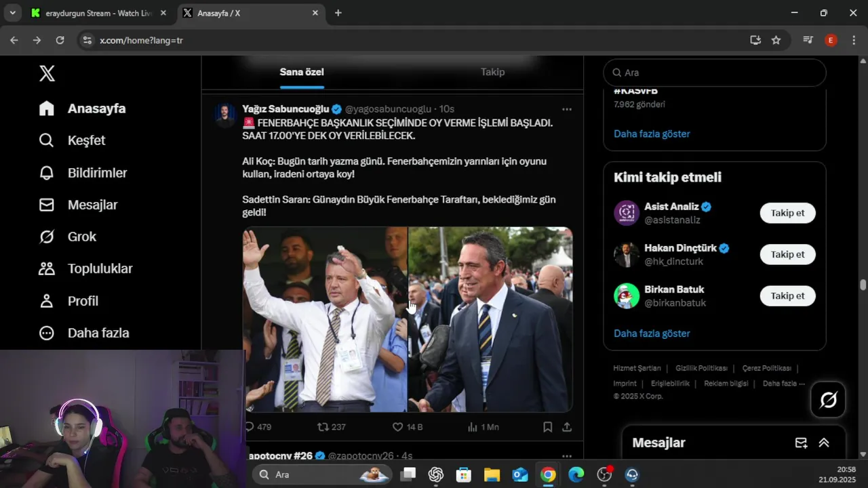Screen dimensions: 868x488
Task: Follow Birkan Batuk with Takip et
Action: click(787, 296)
